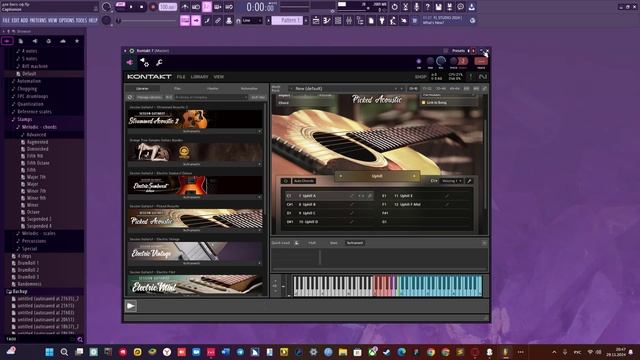Click the play arrow button below the Kontakt library

coord(131,306)
